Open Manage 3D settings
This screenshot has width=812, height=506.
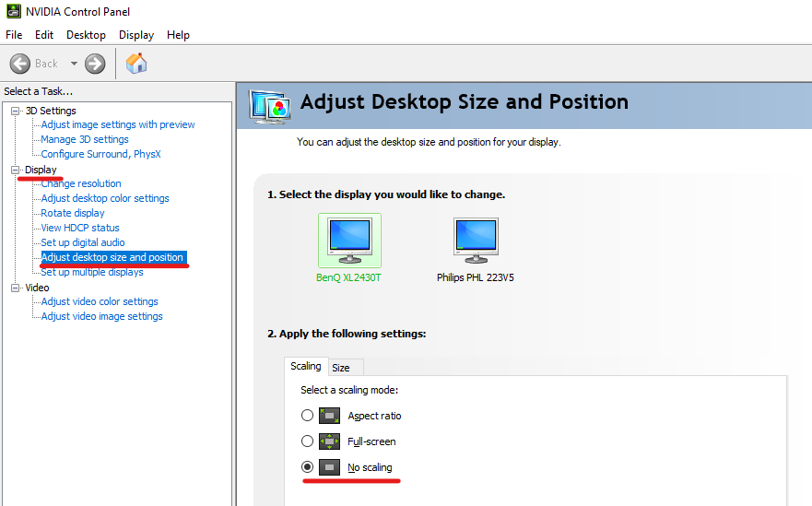[x=85, y=139]
